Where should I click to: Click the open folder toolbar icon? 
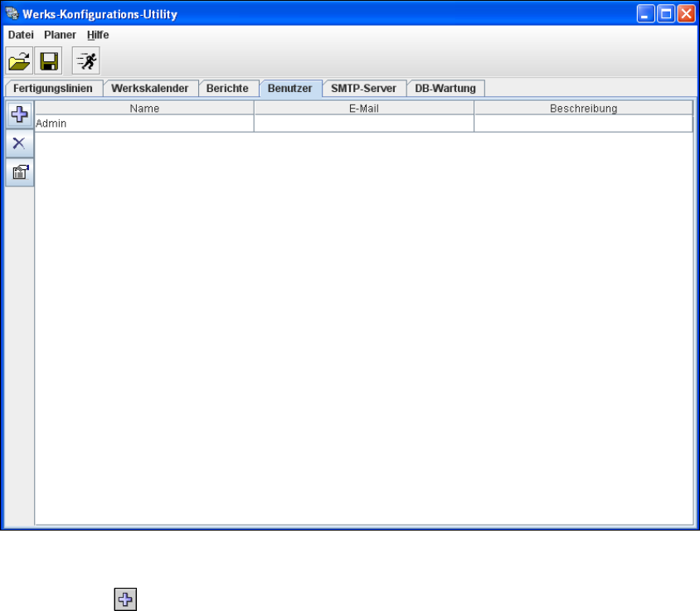19,61
